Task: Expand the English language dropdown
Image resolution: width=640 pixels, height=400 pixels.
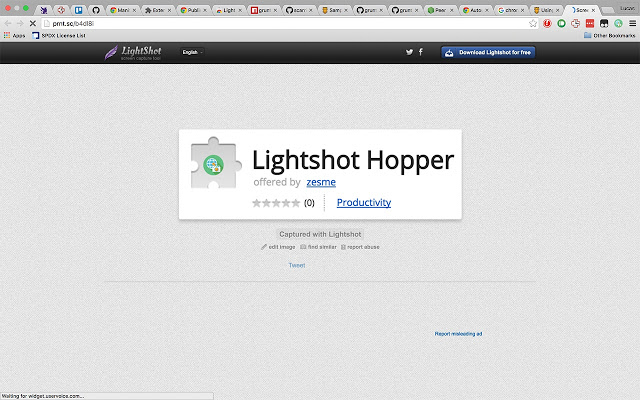Action: tap(192, 52)
